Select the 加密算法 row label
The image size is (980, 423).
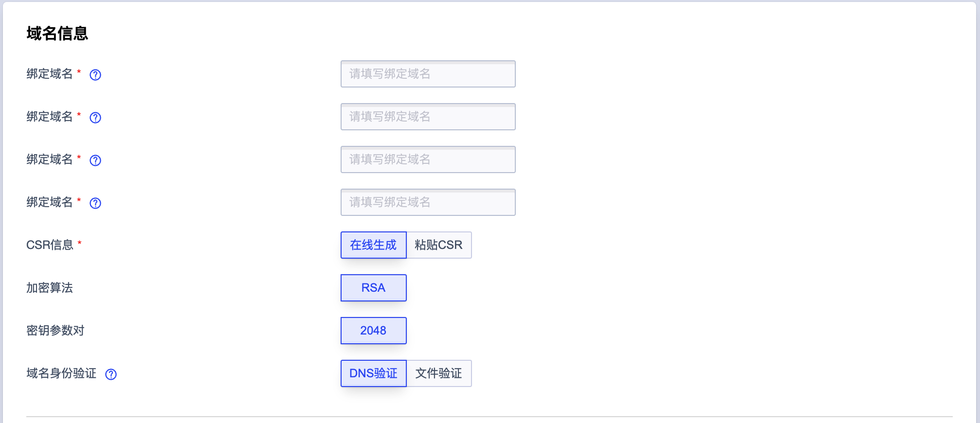pos(50,288)
